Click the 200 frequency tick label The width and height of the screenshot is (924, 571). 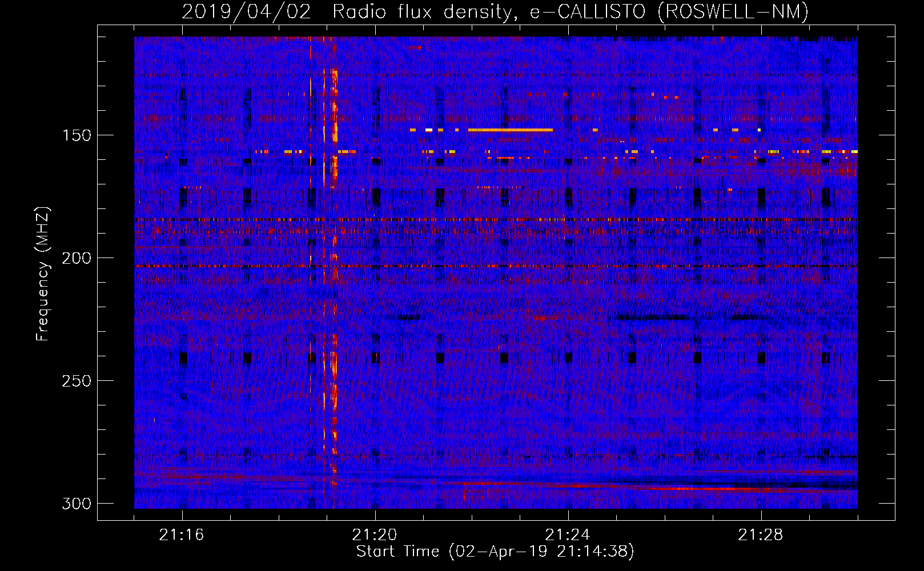[77, 258]
